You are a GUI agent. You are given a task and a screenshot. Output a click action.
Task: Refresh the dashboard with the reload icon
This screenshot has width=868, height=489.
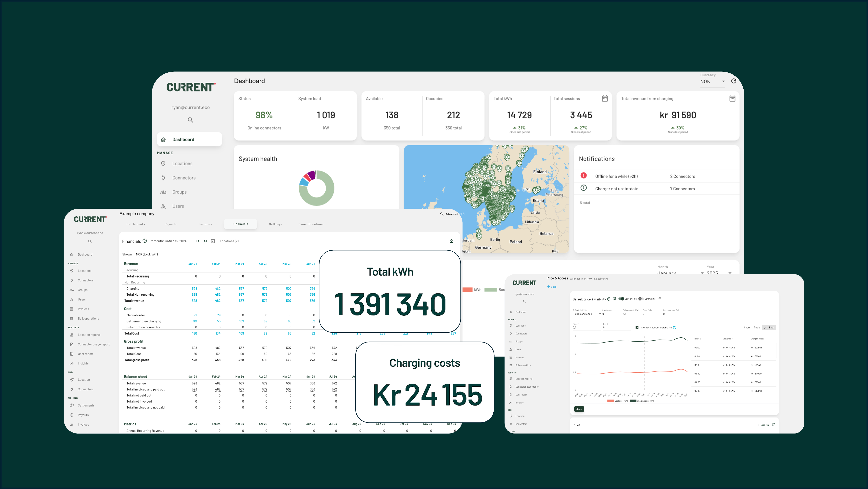point(734,81)
